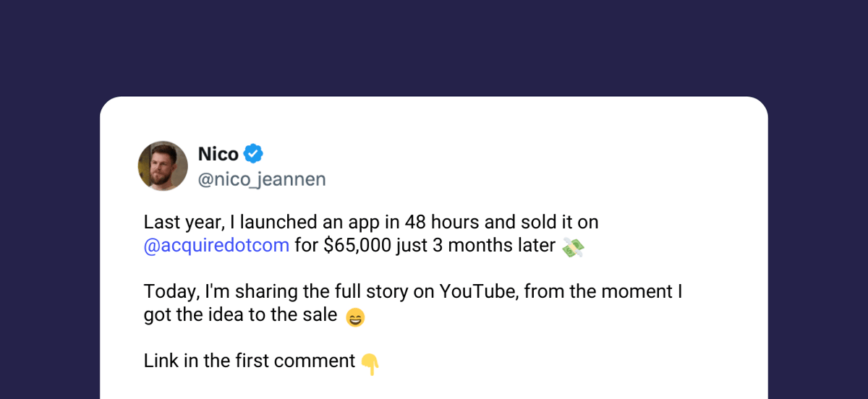This screenshot has width=868, height=399.
Task: Open Nico's profile avatar photo
Action: [163, 166]
